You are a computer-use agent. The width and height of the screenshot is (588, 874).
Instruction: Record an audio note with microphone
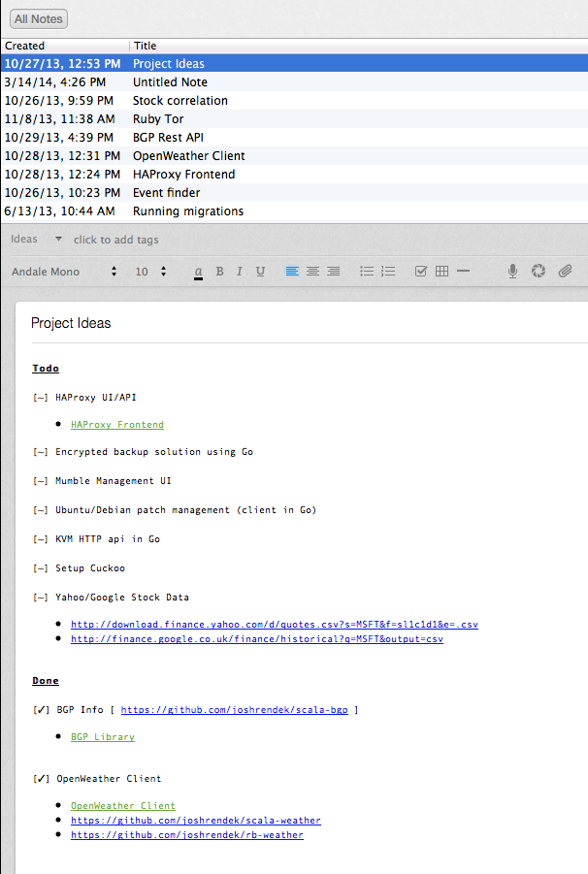pos(512,272)
